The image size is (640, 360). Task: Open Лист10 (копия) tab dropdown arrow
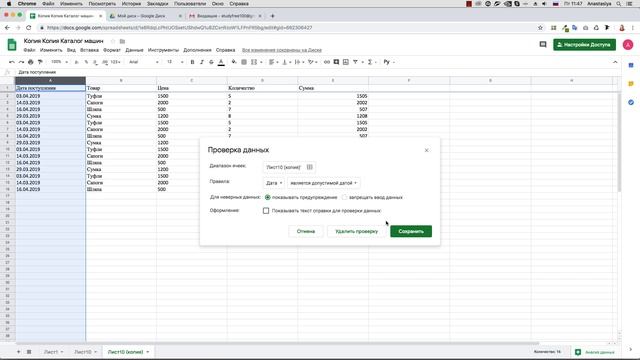pos(148,352)
